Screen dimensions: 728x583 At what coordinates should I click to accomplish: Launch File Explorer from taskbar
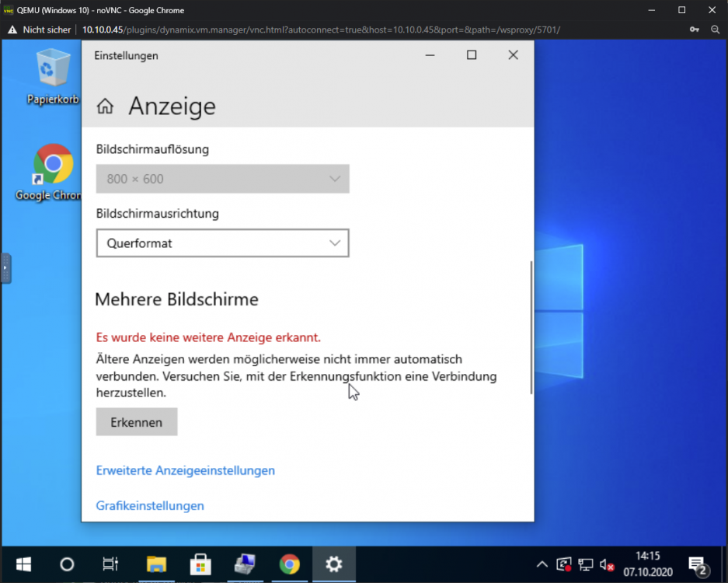[156, 564]
